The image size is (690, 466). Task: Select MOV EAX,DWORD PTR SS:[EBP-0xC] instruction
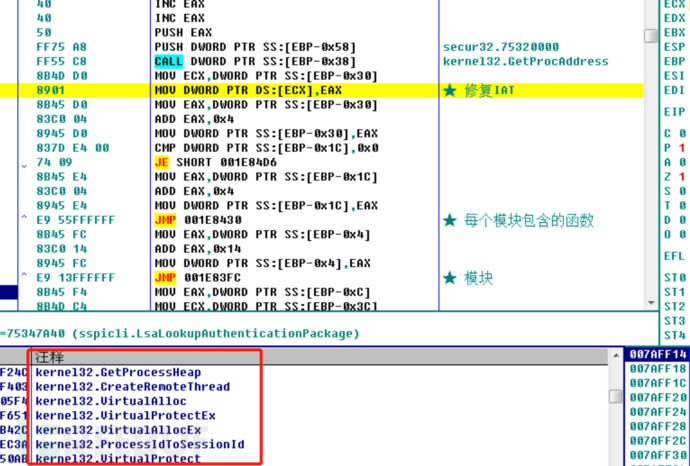click(263, 292)
